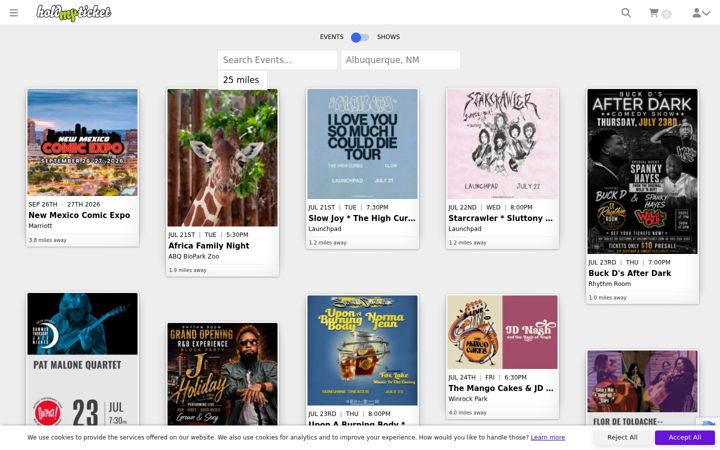Screen dimensions: 720x450
Task: Click the Accept All cookies button
Action: pyautogui.click(x=685, y=438)
